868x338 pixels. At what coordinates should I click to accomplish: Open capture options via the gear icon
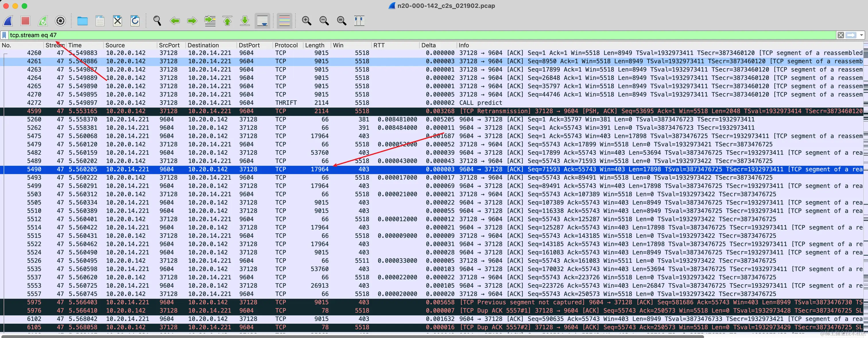(x=60, y=21)
